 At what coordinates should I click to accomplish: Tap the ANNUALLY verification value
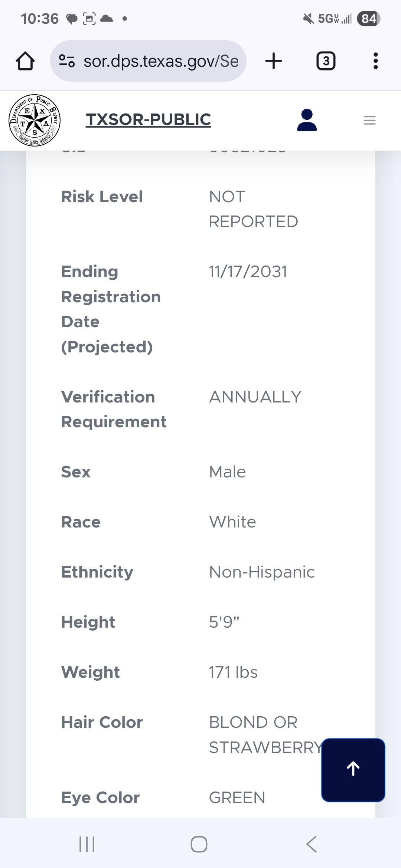point(255,397)
